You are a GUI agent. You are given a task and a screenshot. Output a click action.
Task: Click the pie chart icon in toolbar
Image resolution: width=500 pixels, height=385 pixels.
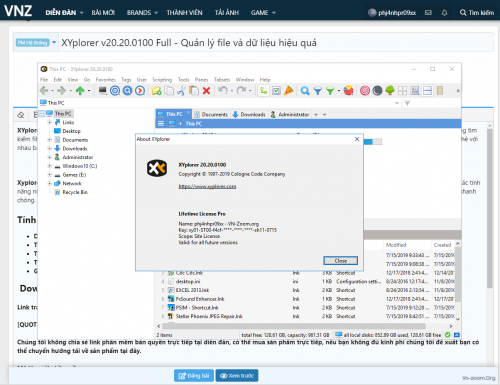(348, 90)
